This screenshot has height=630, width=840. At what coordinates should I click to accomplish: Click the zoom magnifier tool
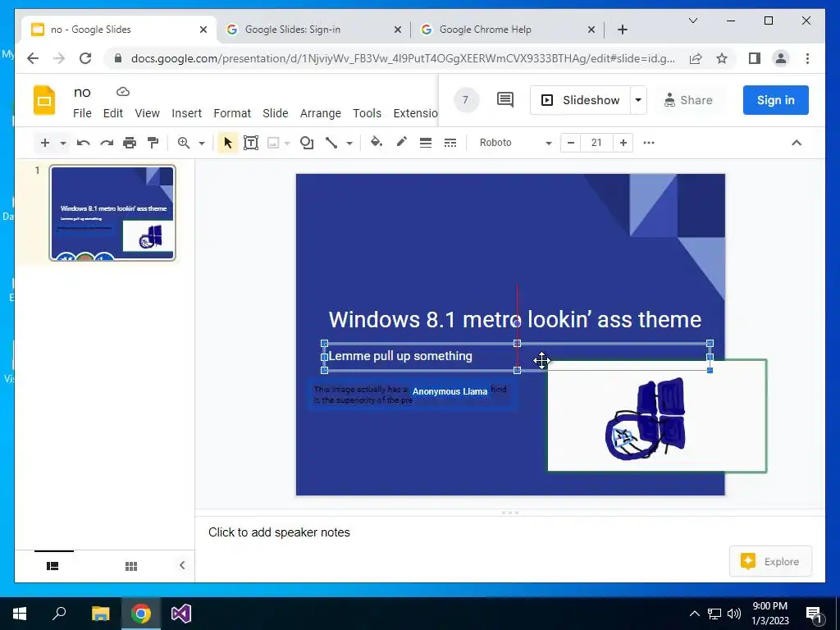pos(184,143)
